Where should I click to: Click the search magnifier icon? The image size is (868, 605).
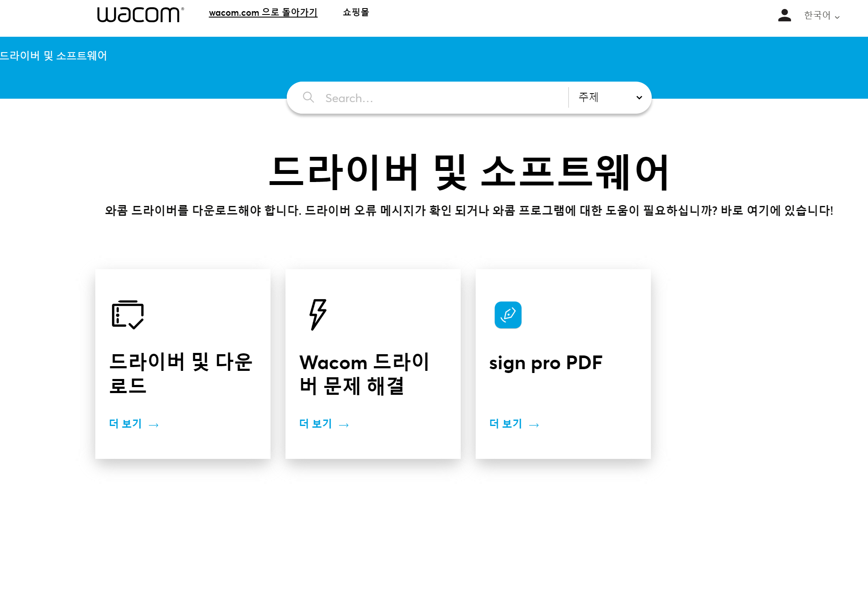[308, 97]
